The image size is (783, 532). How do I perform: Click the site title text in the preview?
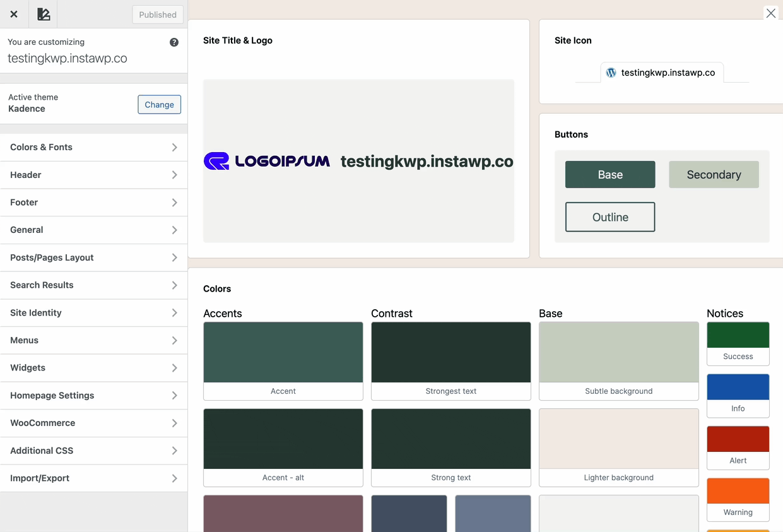[427, 161]
